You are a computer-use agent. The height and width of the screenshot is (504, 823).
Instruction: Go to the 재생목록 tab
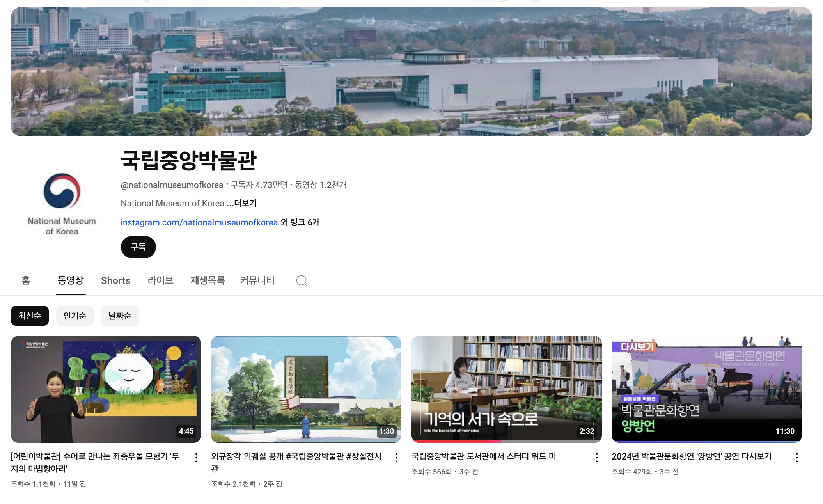click(x=208, y=280)
